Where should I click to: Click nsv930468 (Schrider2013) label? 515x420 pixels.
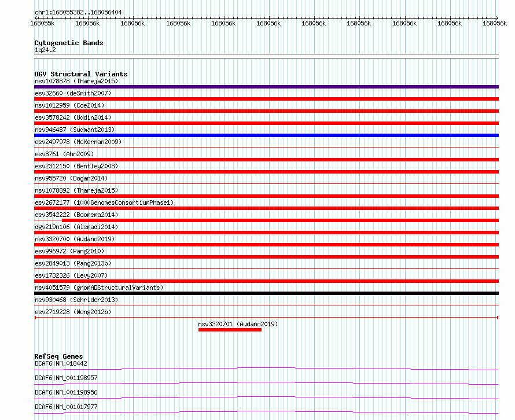pos(76,300)
